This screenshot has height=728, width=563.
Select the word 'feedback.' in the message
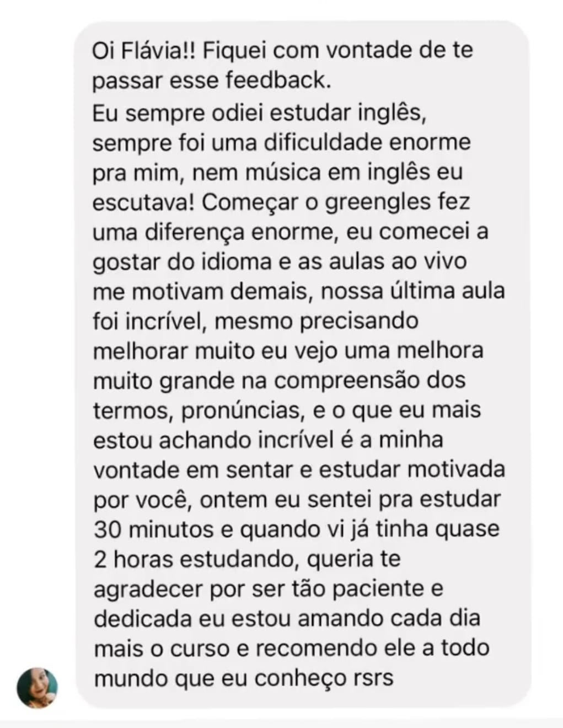pyautogui.click(x=280, y=81)
